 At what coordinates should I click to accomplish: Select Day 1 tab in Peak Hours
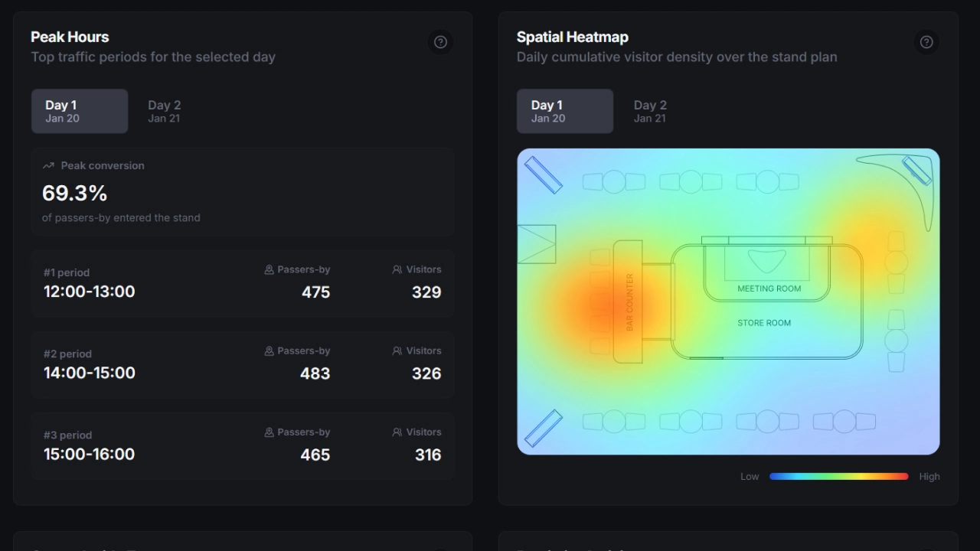click(x=80, y=111)
